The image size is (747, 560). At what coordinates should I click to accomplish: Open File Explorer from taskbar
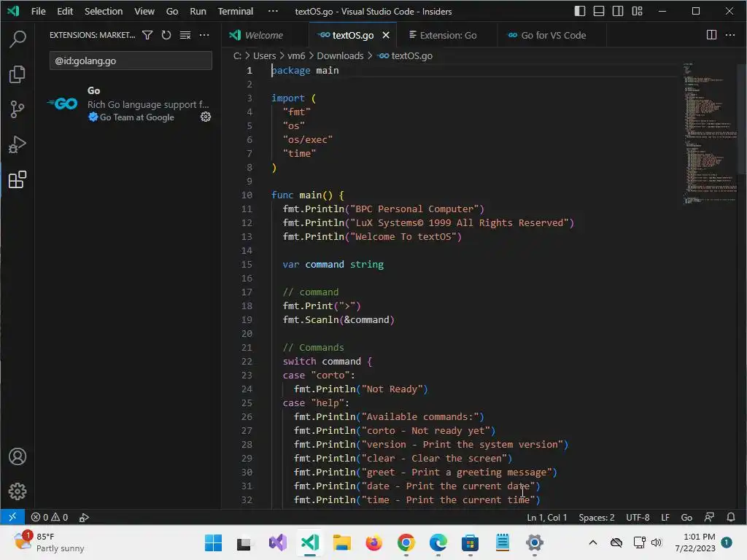pos(341,542)
